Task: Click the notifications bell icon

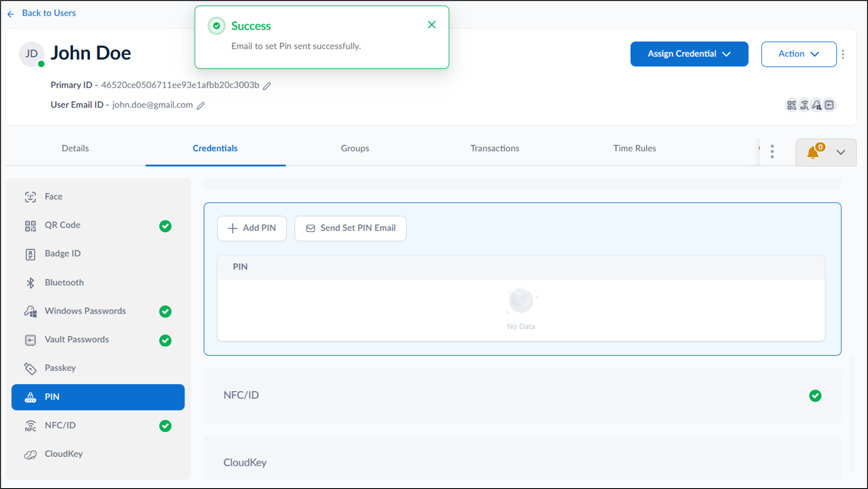Action: point(814,152)
